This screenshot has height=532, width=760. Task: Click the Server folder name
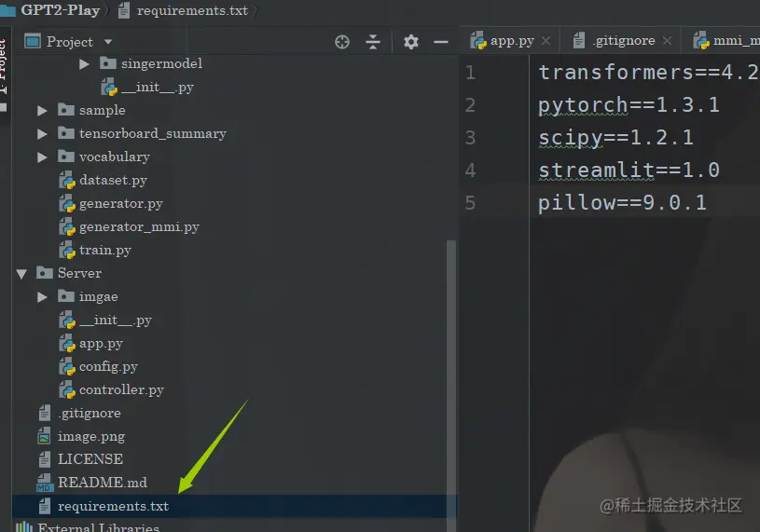(x=79, y=274)
